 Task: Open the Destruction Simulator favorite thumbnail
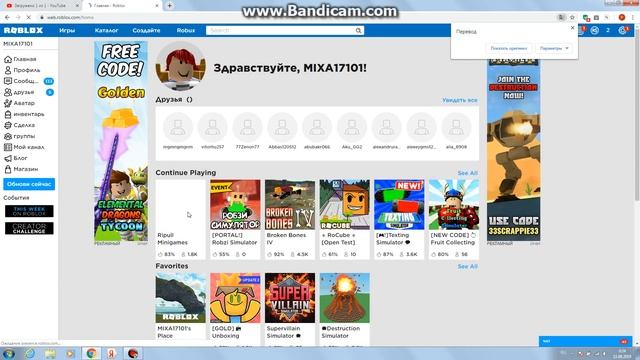(x=344, y=298)
